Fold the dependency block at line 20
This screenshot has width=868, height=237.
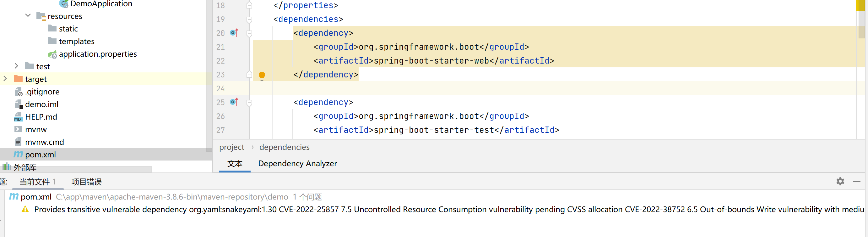tap(249, 33)
